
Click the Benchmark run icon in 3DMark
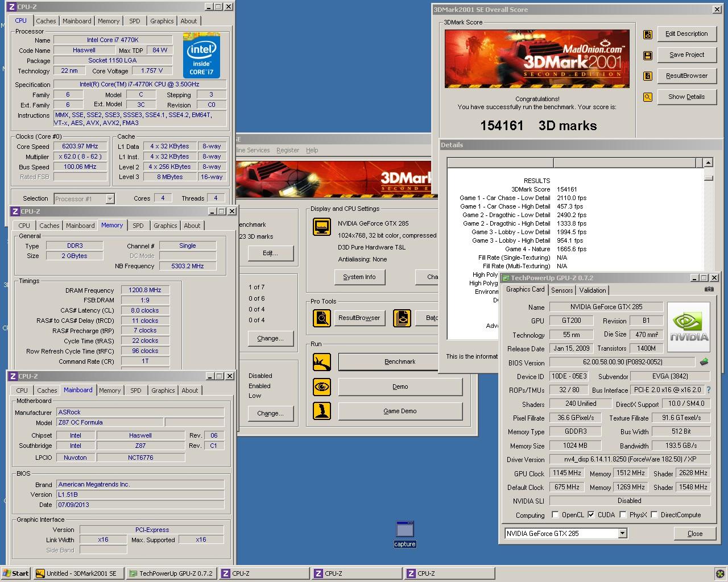(322, 362)
